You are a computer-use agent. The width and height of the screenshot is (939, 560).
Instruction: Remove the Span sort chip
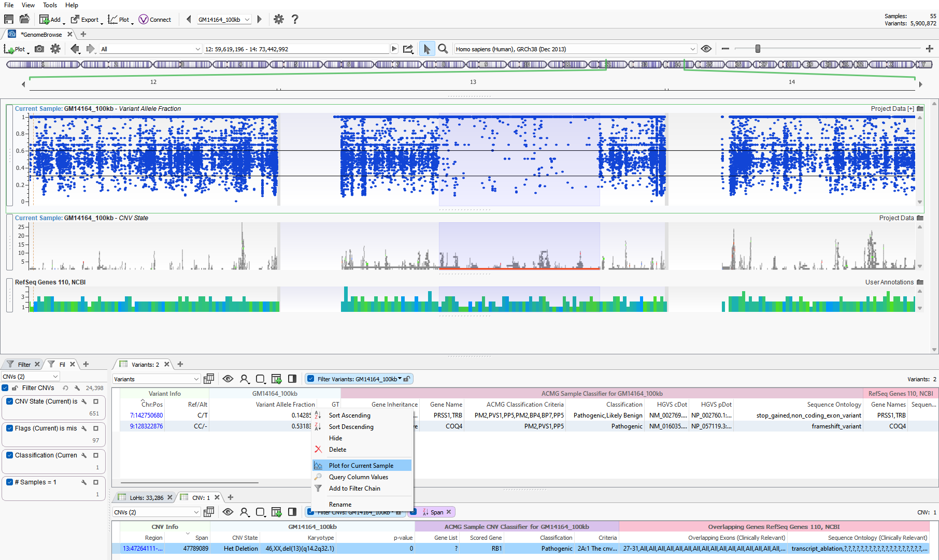449,512
